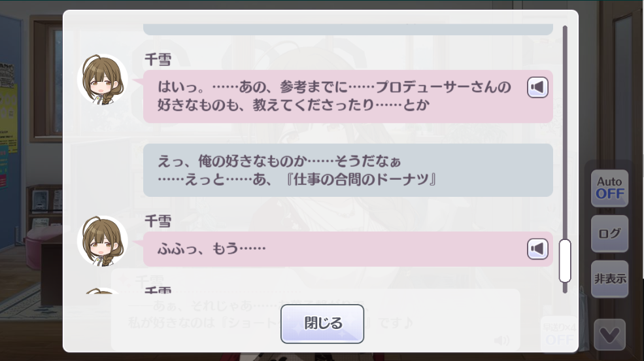This screenshot has width=644, height=361.
Task: Click Chiyuki's avatar beside the first message
Action: point(103,79)
